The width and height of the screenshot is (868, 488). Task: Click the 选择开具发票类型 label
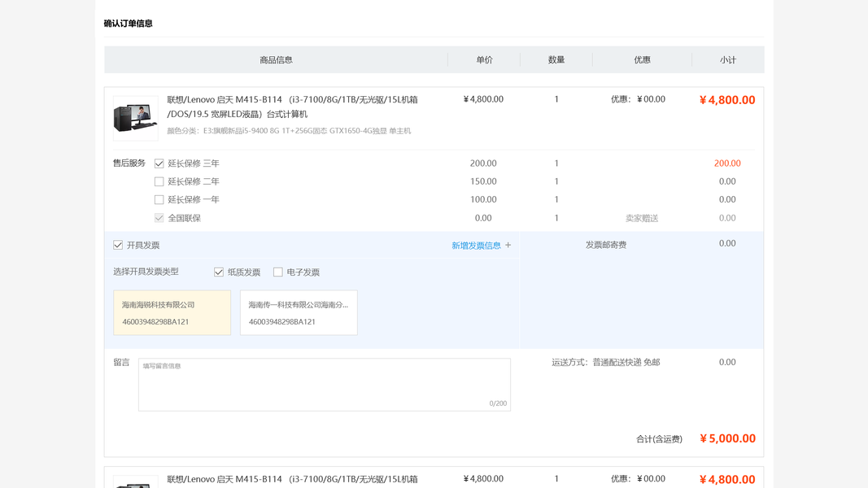click(146, 272)
